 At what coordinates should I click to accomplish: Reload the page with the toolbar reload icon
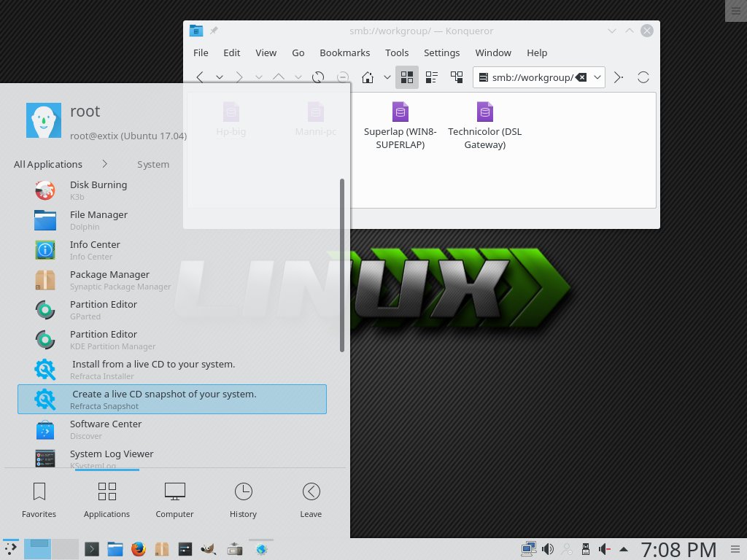[x=318, y=77]
